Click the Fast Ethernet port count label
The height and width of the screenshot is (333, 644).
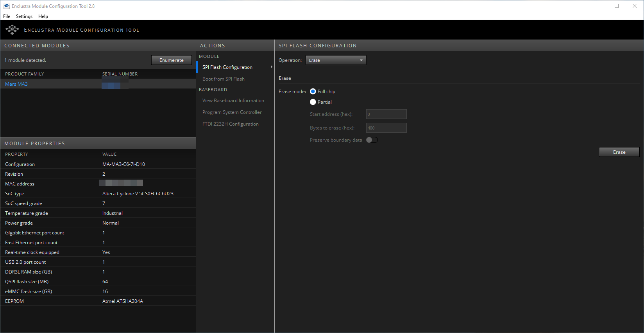pyautogui.click(x=31, y=243)
